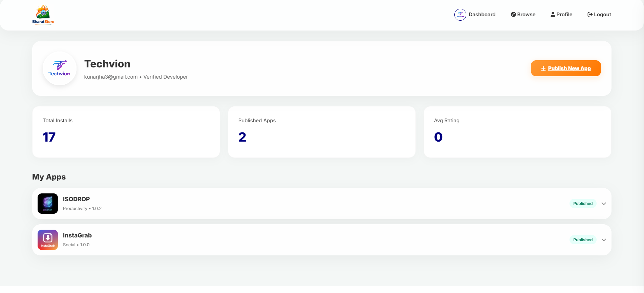Image resolution: width=644 pixels, height=293 pixels.
Task: Click the kunarjha3@gmail.com email text
Action: (111, 77)
